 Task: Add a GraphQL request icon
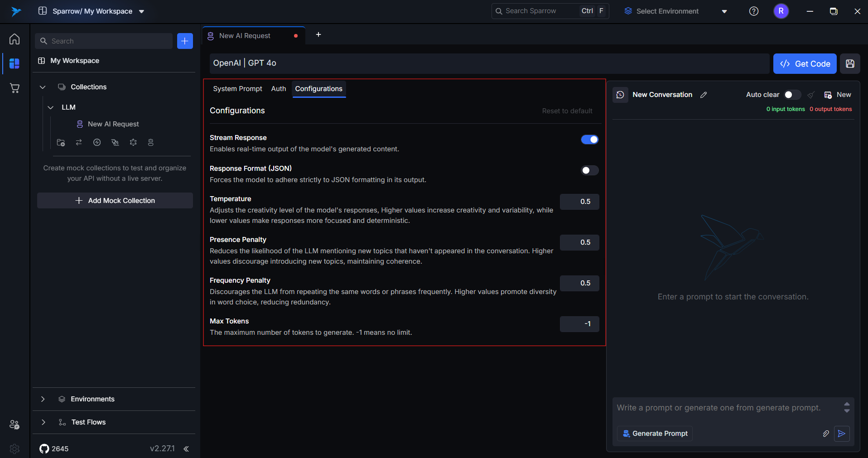tap(133, 142)
